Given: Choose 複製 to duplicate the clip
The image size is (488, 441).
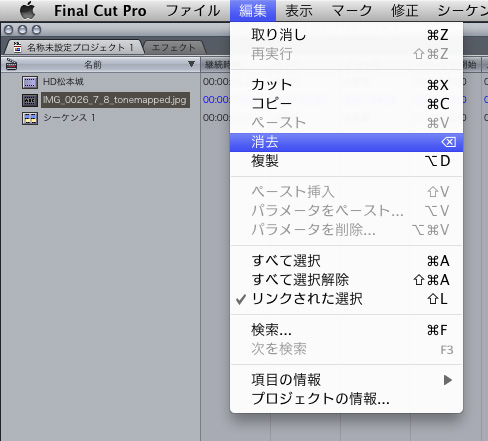Looking at the screenshot, I should point(346,161).
